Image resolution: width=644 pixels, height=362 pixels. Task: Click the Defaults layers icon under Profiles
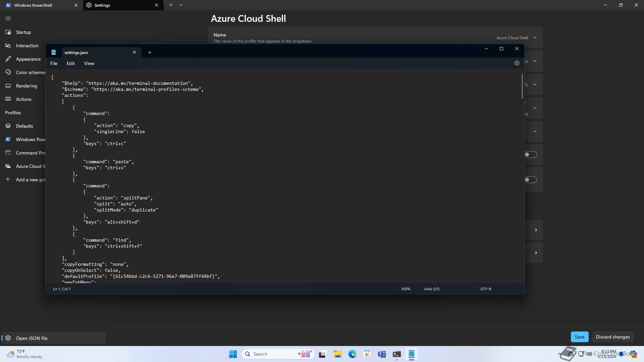pos(8,126)
